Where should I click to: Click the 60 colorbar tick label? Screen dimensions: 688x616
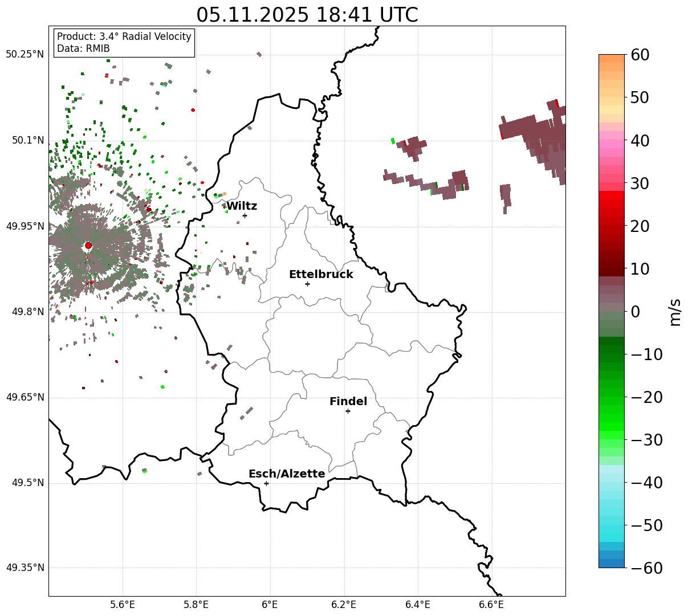point(641,55)
